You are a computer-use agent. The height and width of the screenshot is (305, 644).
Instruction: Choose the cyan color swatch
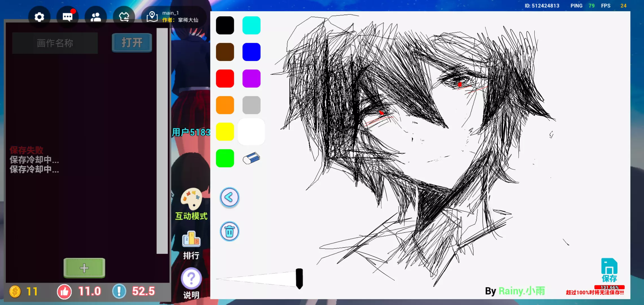coord(251,25)
